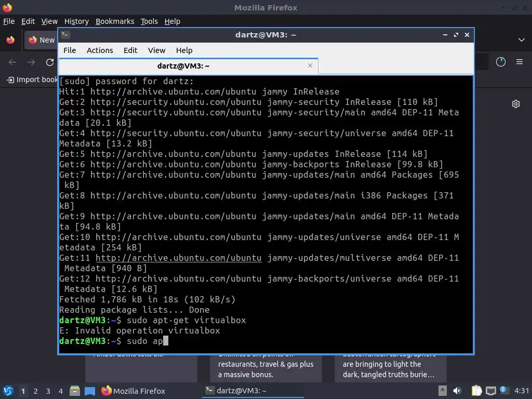Click the Firefox account circle icon
532x399 pixels.
[x=501, y=62]
